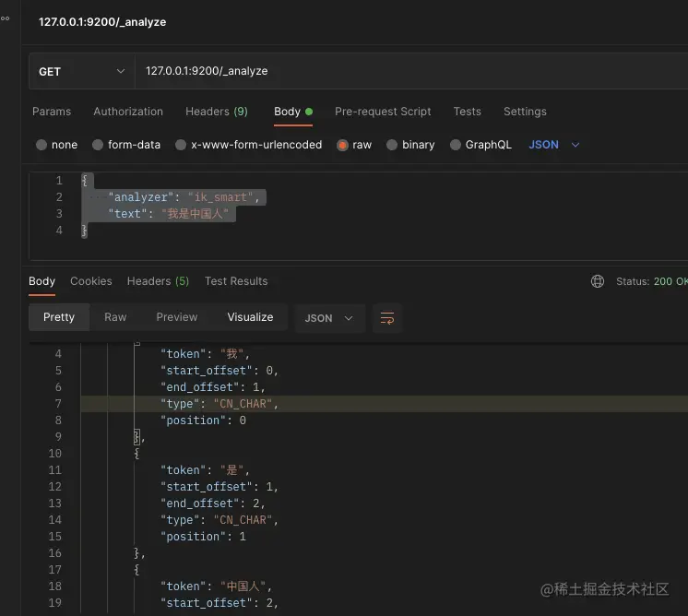
Task: Choose x-www-form-urlencoded body type
Action: click(x=181, y=145)
